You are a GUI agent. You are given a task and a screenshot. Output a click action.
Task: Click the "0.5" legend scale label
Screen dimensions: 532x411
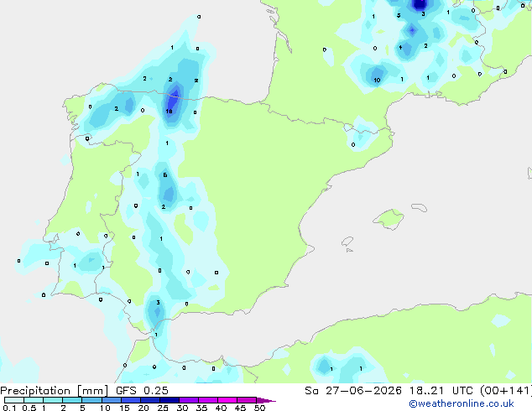click(29, 408)
